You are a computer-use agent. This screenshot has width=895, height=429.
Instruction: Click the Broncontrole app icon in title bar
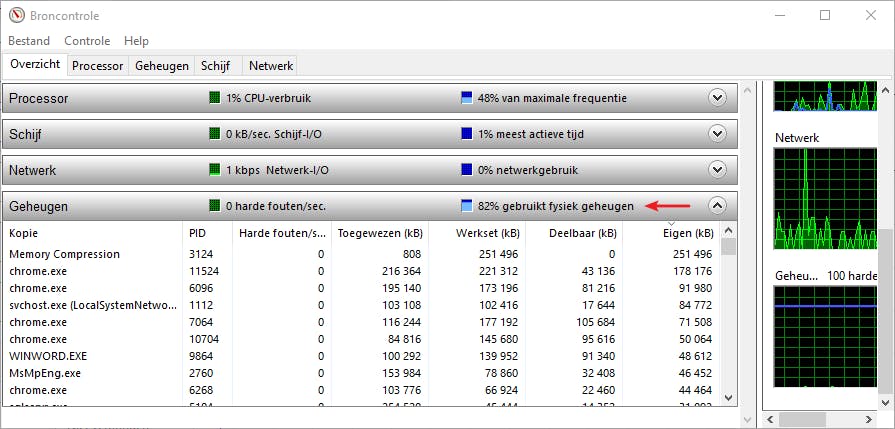[15, 16]
